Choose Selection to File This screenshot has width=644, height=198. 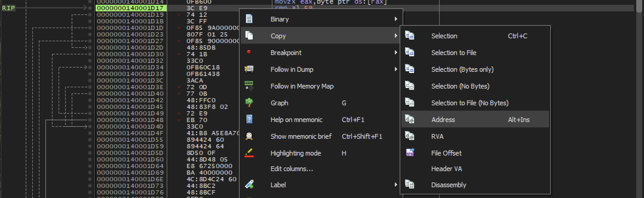tap(475, 52)
